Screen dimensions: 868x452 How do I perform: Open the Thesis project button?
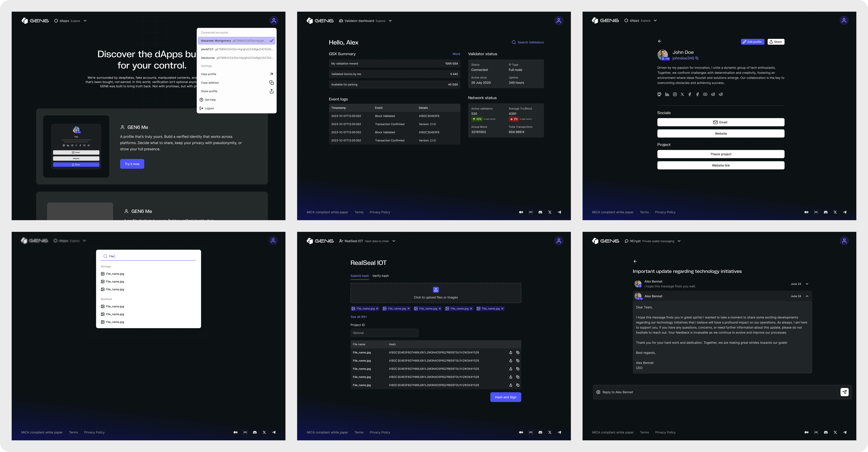tap(721, 154)
